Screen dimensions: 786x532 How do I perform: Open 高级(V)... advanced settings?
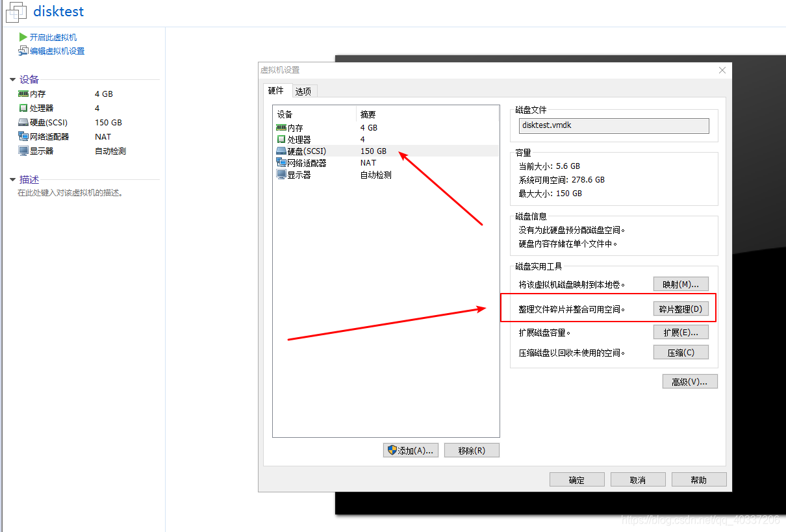coord(690,382)
